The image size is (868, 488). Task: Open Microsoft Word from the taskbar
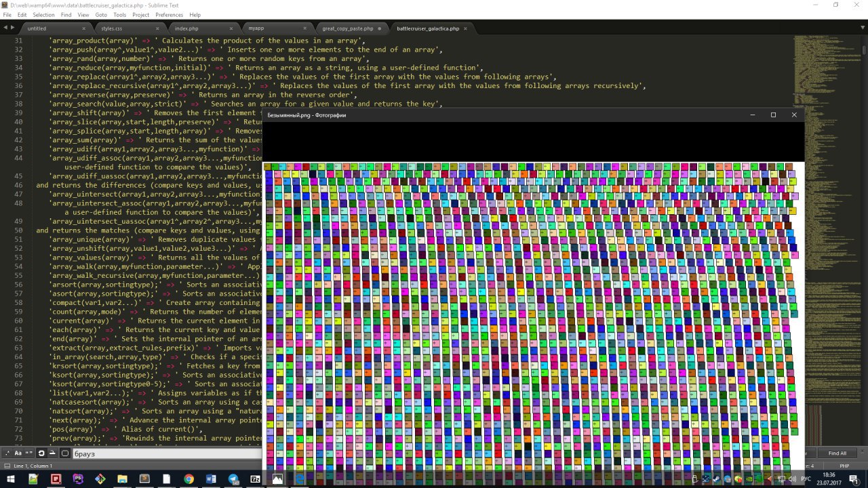pos(211,479)
